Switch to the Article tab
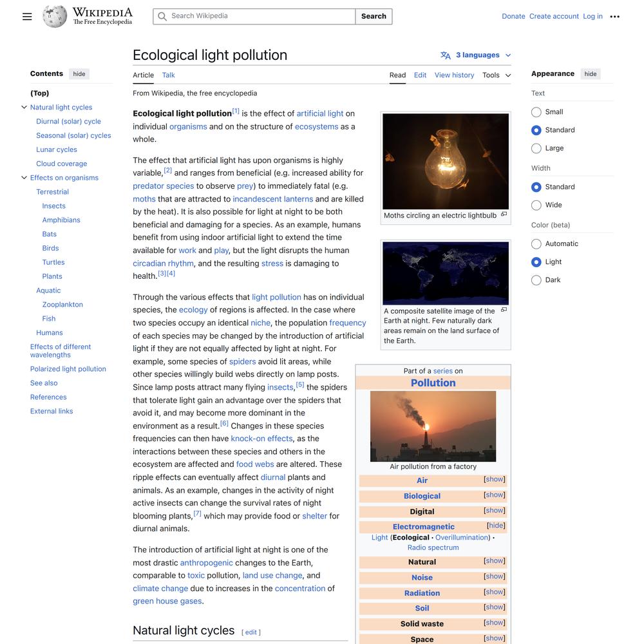Viewport: 644px width, 644px height. 144,75
